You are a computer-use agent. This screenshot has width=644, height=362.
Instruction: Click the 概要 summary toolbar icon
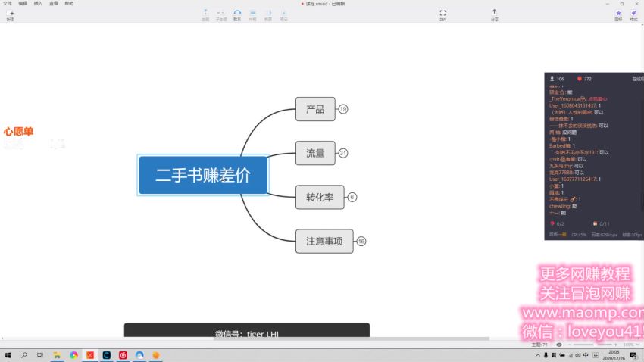coord(268,16)
